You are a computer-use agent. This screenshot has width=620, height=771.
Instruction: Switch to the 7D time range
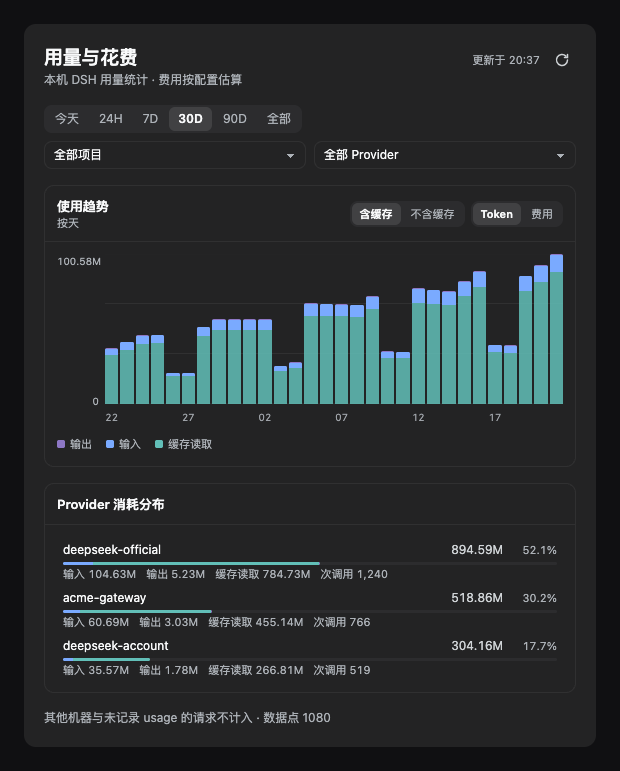[150, 119]
